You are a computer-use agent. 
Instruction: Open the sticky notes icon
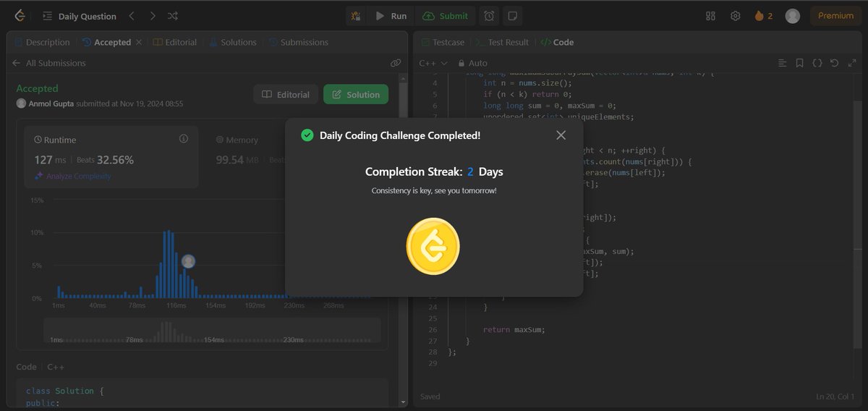[511, 16]
